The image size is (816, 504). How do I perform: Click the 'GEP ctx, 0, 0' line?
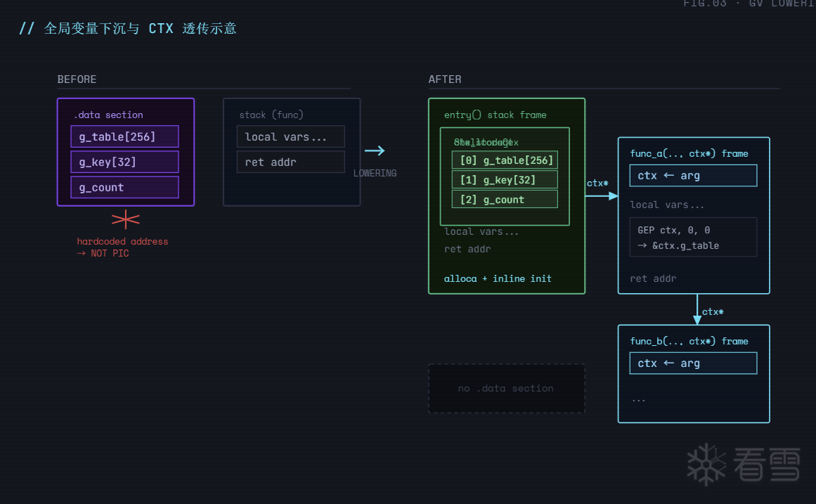(x=673, y=230)
